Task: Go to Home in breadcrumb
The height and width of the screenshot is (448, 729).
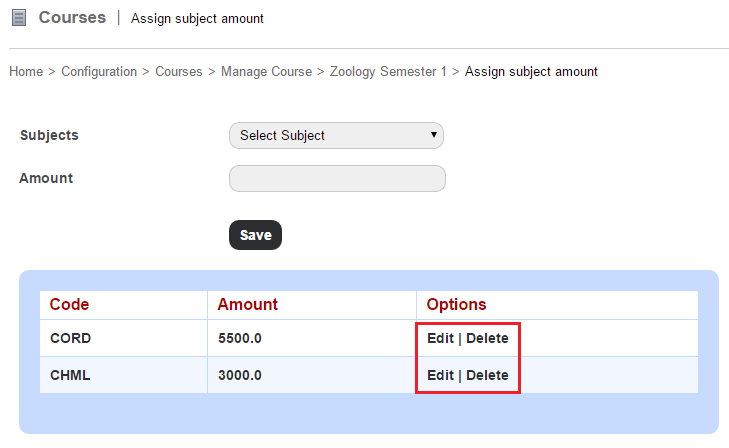Action: [x=26, y=72]
